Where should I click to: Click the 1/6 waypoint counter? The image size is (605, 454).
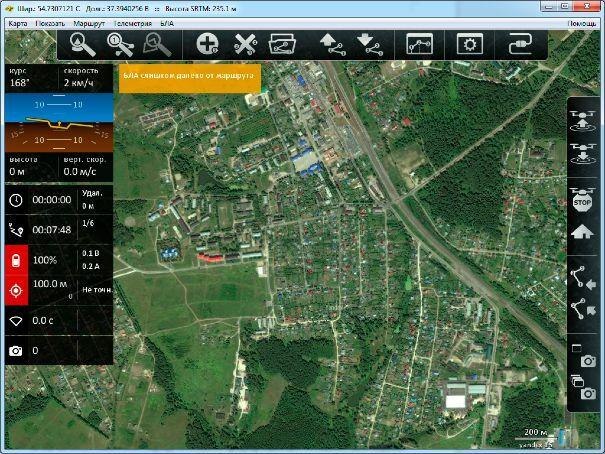pyautogui.click(x=88, y=223)
